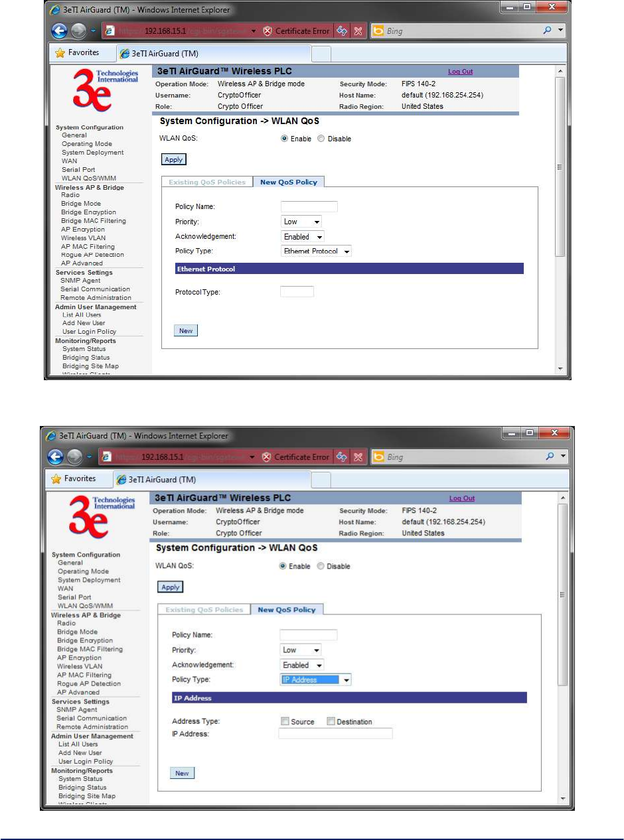
Task: Open AP MAC Filtering link in IP Address window
Action: pyautogui.click(x=84, y=675)
